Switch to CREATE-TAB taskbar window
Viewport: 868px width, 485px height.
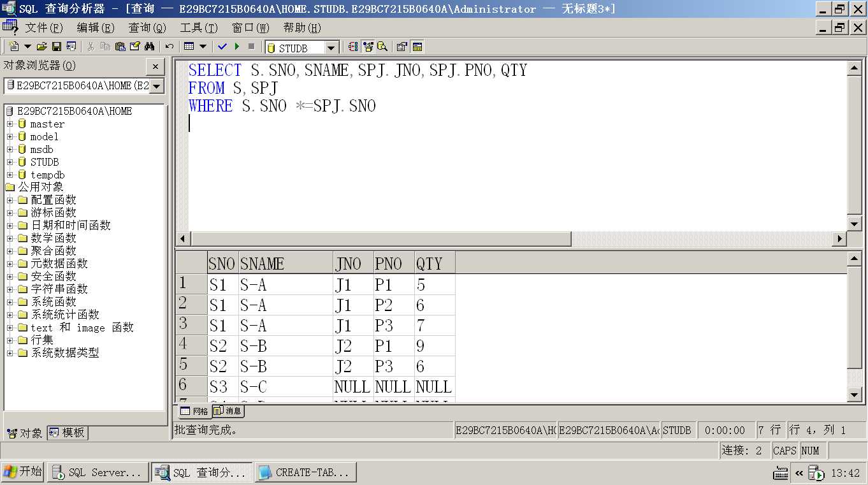306,472
